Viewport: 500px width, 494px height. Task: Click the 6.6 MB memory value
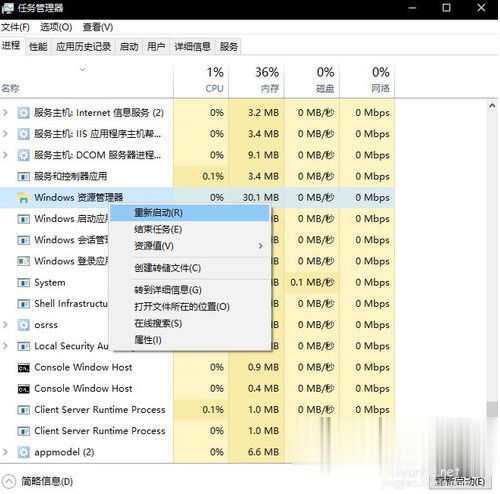263,452
